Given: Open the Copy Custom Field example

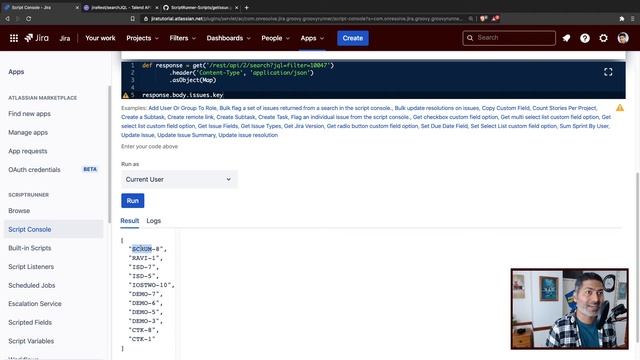Looking at the screenshot, I should [505, 108].
